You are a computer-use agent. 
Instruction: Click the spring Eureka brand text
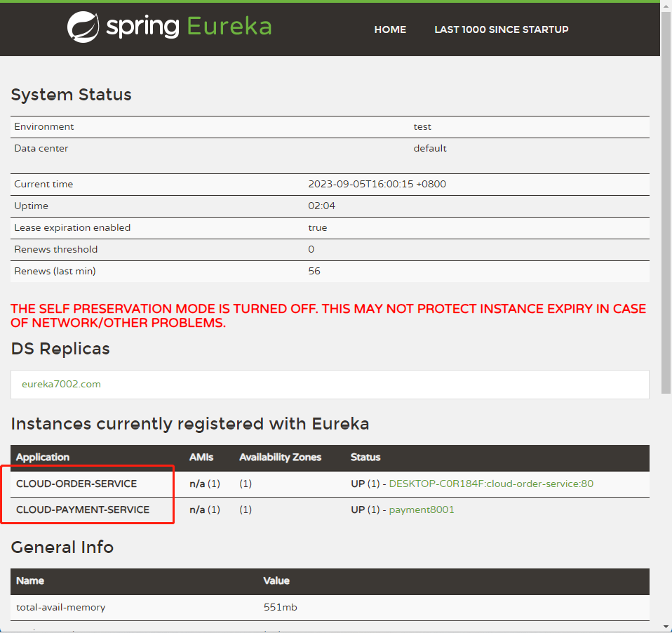pyautogui.click(x=189, y=27)
